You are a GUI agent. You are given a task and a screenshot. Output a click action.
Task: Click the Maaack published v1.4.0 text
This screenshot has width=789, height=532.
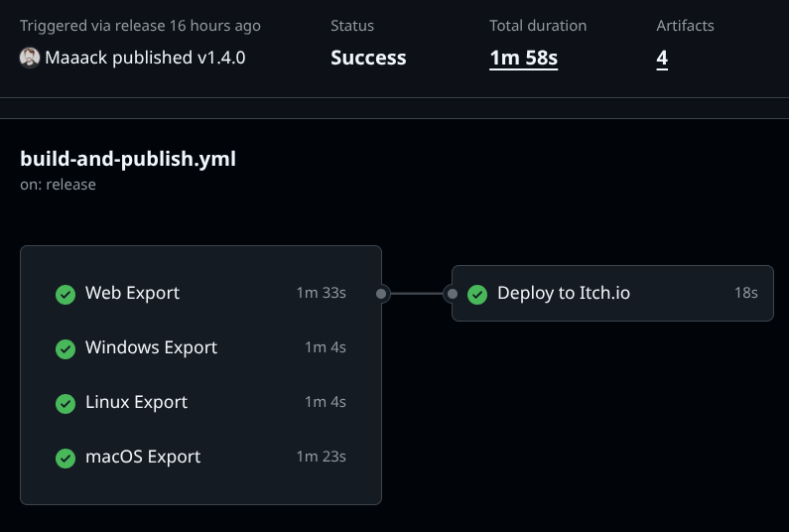point(145,58)
